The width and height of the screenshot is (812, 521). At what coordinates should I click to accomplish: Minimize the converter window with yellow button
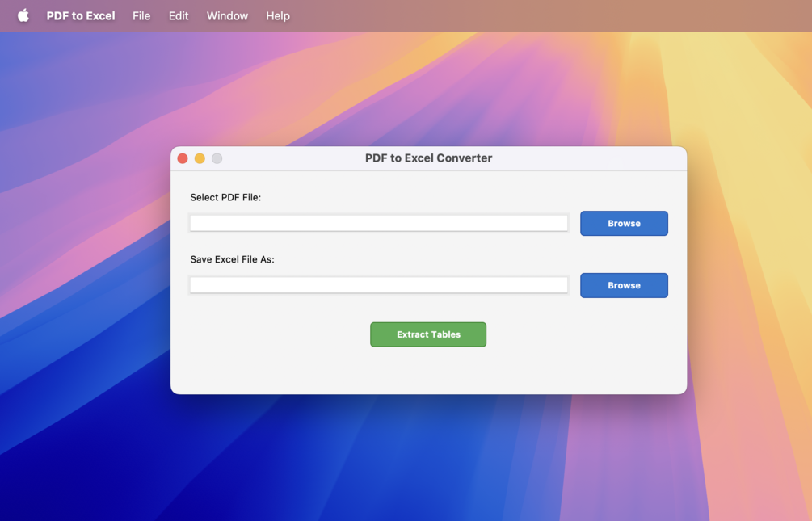[x=200, y=158]
